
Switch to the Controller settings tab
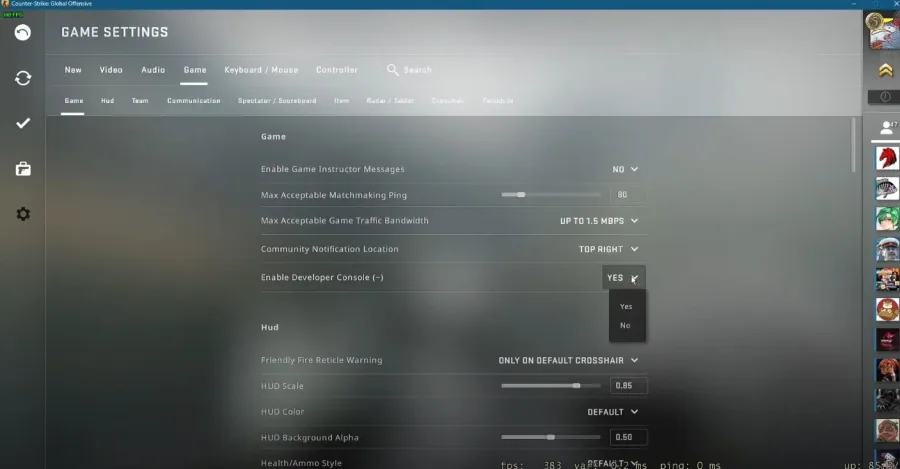[337, 70]
